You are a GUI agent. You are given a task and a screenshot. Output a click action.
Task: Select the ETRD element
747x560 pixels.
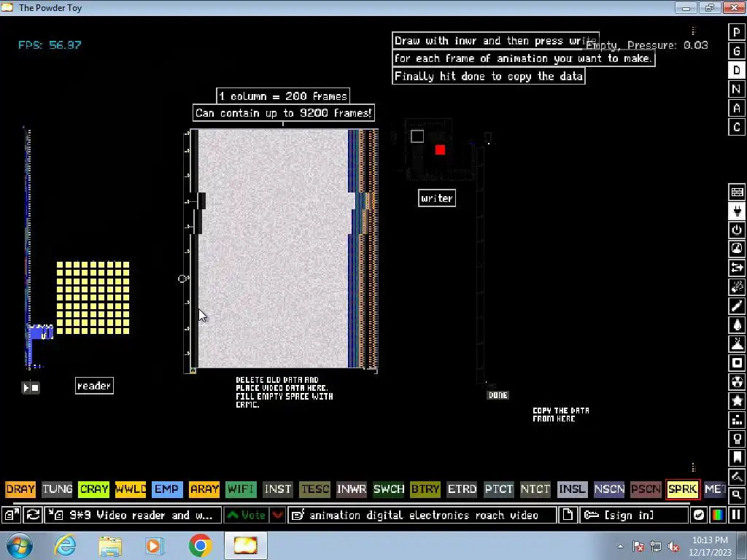click(x=462, y=489)
